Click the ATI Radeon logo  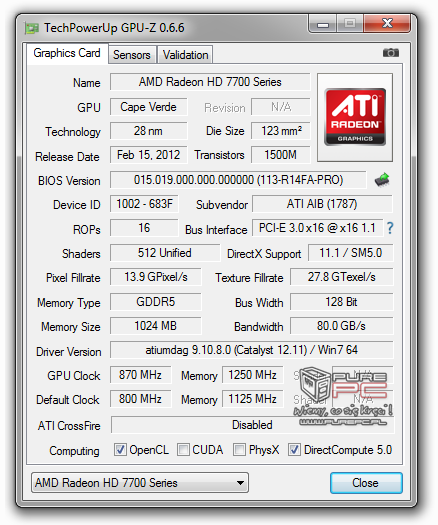tap(355, 118)
